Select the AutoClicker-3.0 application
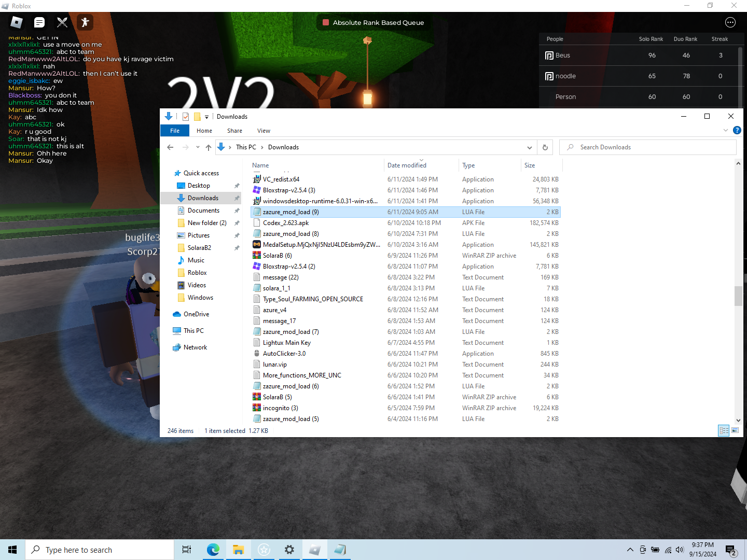Viewport: 747px width, 560px height. [x=406, y=354]
